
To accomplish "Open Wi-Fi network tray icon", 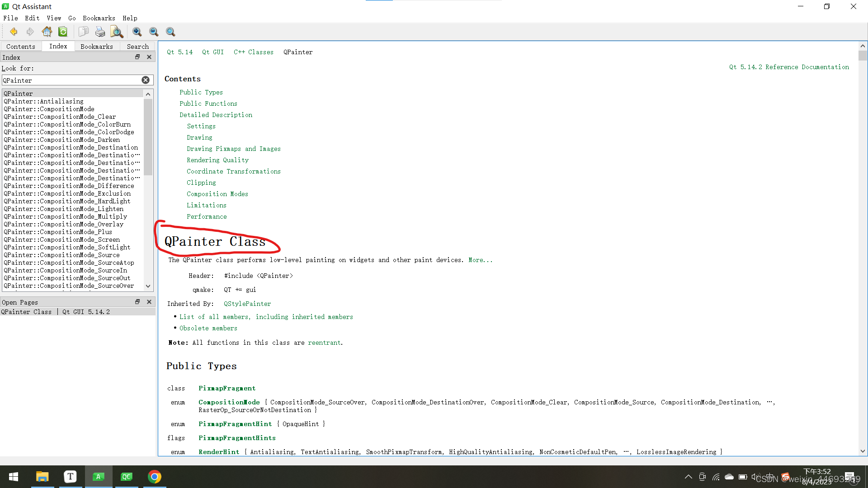I will tap(716, 477).
